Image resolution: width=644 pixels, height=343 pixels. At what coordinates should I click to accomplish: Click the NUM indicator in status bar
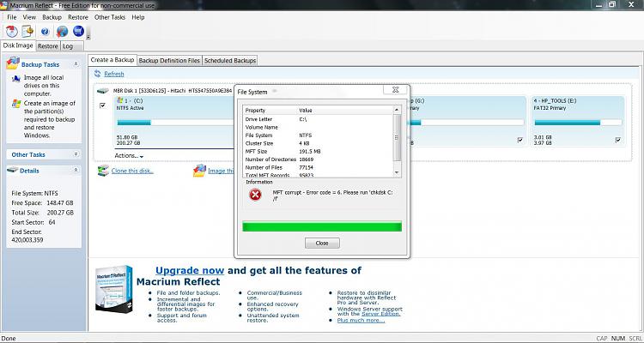click(x=617, y=339)
